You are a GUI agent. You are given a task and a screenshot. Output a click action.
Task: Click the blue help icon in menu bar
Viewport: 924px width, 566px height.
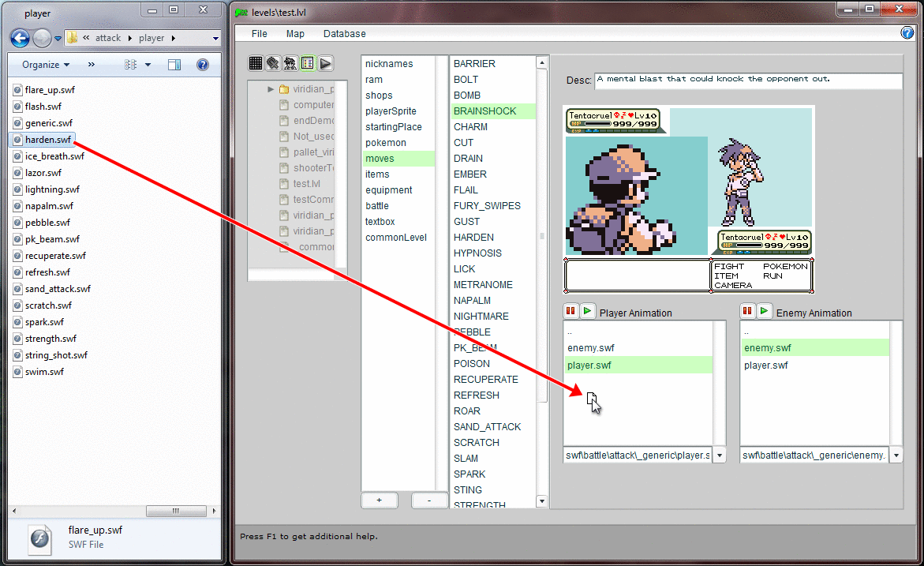907,33
